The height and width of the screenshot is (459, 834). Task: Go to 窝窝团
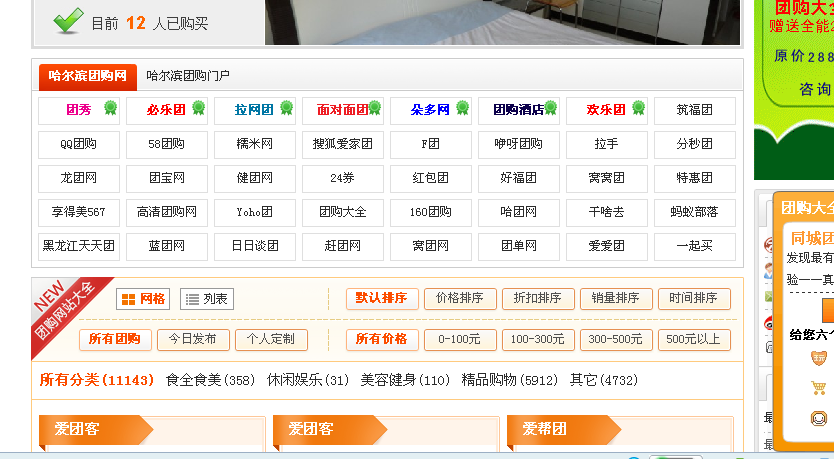607,178
